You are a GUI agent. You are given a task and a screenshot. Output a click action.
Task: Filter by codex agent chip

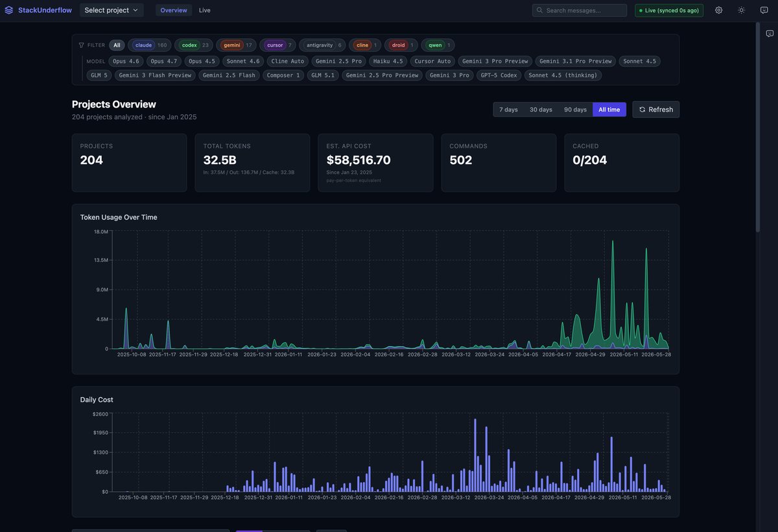(194, 45)
